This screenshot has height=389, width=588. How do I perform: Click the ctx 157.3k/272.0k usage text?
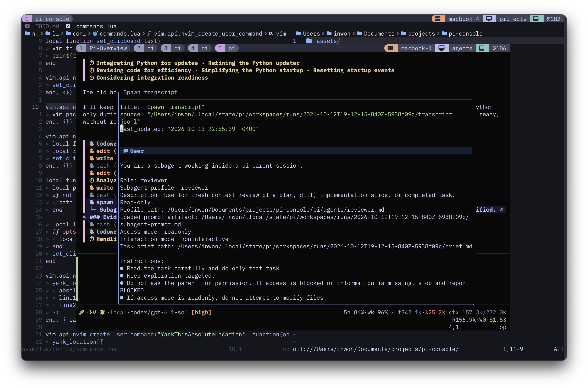477,312
